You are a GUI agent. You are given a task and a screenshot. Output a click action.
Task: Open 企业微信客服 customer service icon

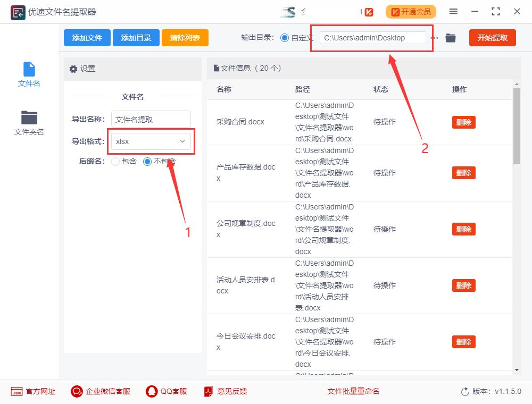point(77,391)
